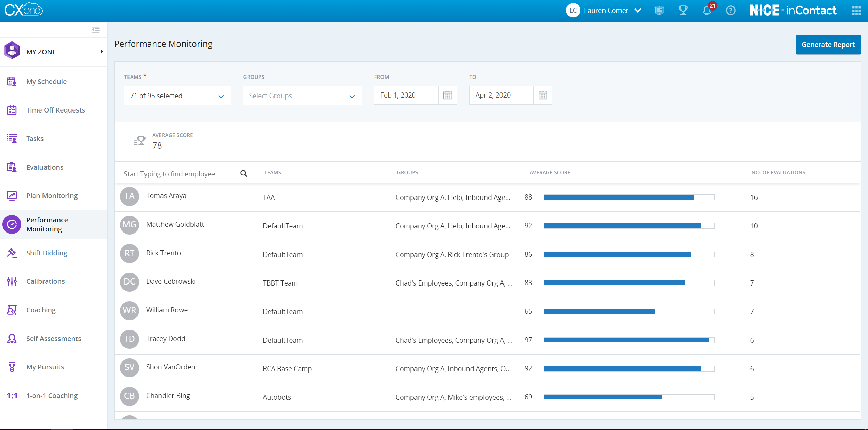The height and width of the screenshot is (430, 868).
Task: Open Coaching from the sidebar
Action: [x=41, y=310]
